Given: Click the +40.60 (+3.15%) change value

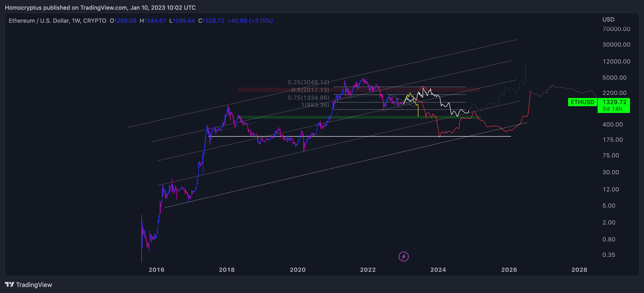Looking at the screenshot, I should pos(250,21).
